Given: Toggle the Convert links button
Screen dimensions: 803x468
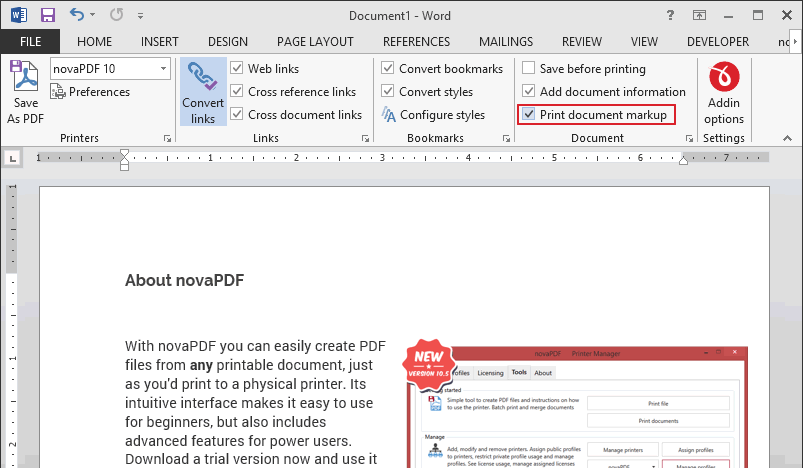Looking at the screenshot, I should 203,92.
